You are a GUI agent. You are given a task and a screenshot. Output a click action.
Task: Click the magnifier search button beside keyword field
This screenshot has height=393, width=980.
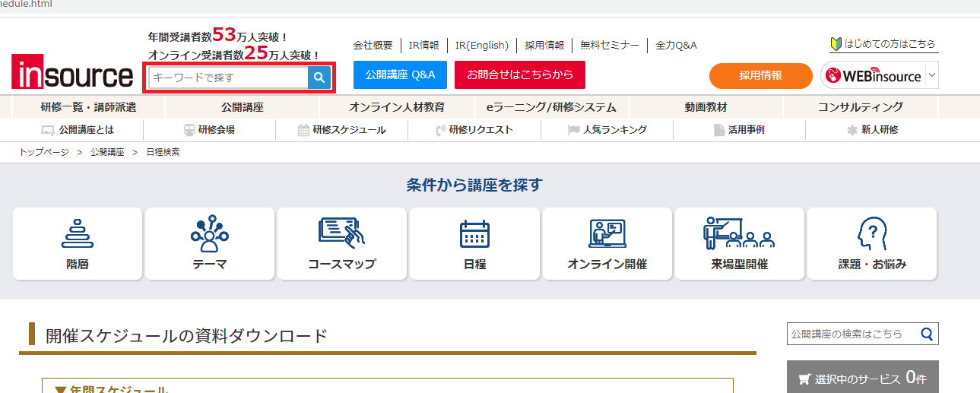(x=319, y=78)
